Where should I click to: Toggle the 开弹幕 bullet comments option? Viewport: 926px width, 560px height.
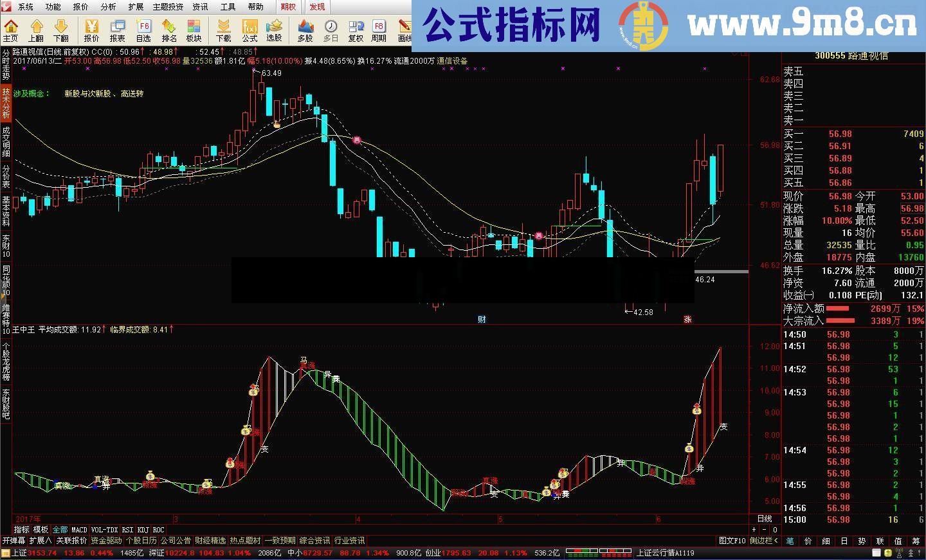pyautogui.click(x=14, y=541)
